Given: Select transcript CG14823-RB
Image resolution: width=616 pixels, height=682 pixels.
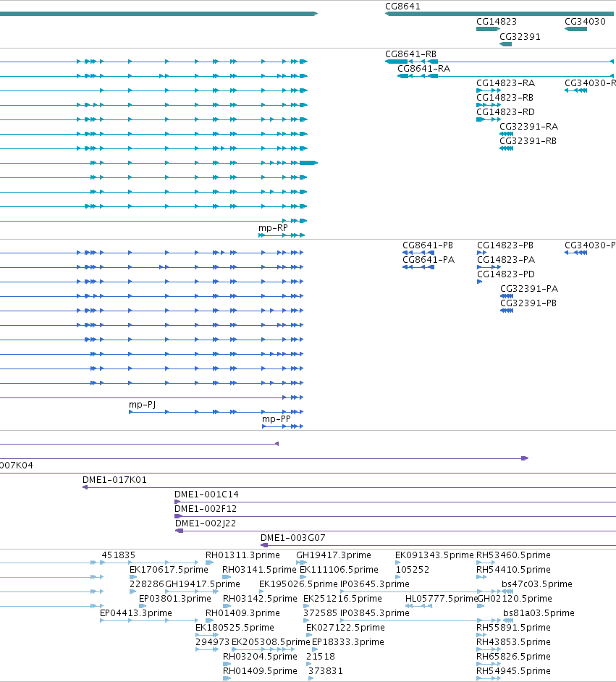Looking at the screenshot, I should 489,105.
